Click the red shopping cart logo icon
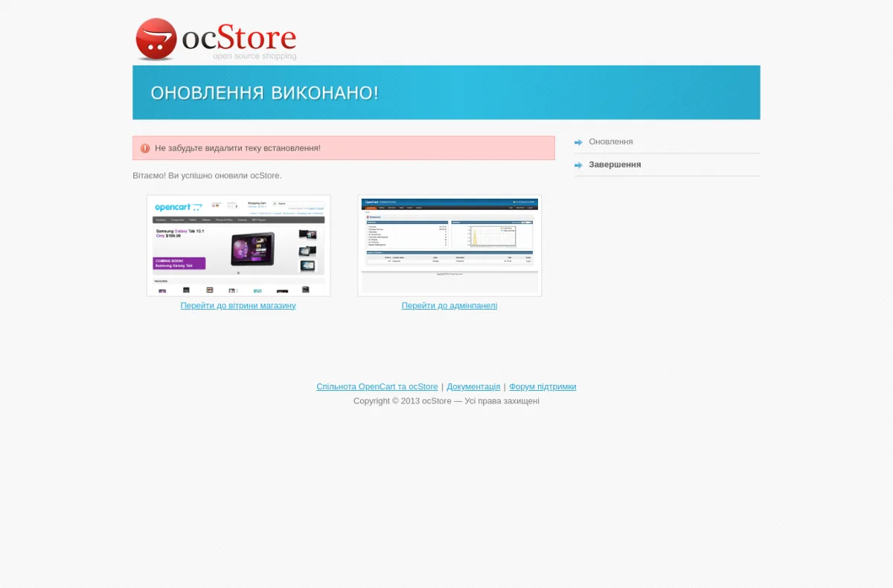 [x=156, y=39]
